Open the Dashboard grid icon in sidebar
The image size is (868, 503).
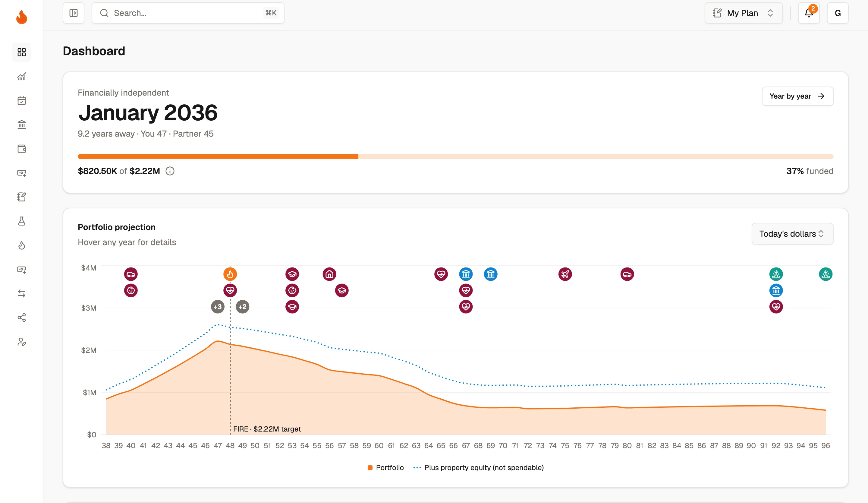[22, 52]
